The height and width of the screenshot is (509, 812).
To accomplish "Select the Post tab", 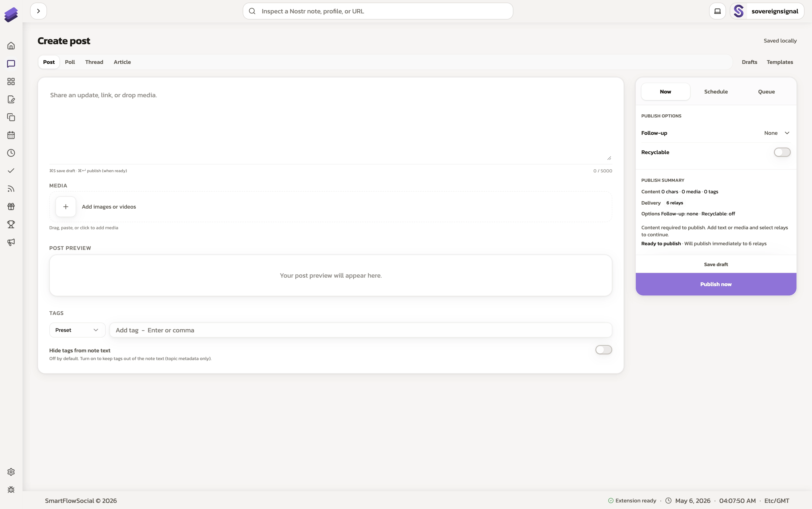I will (49, 62).
